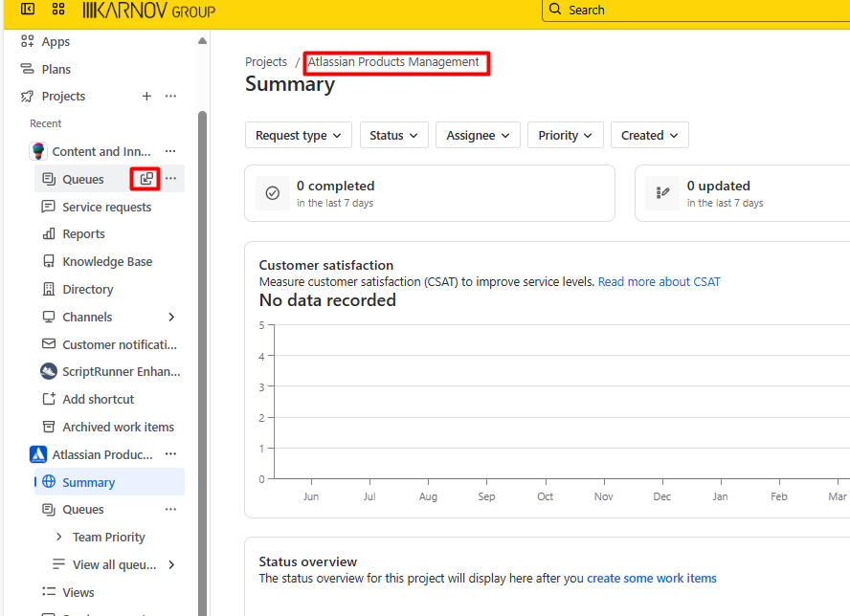Click the 0 completed card
Screen dimensions: 850x616
point(430,193)
